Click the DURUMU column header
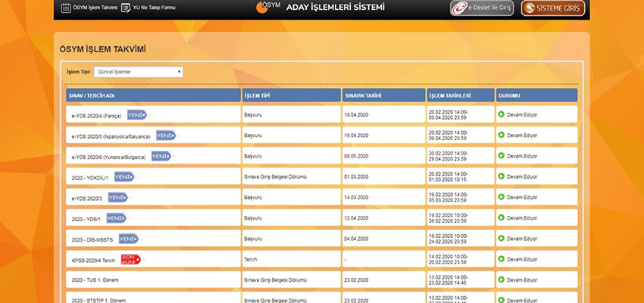Screen dimensions: 644x303 click(x=536, y=95)
